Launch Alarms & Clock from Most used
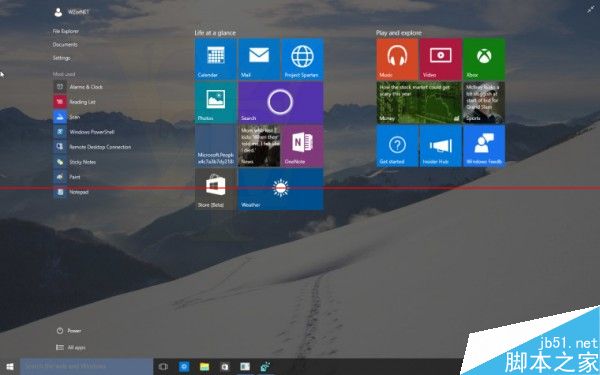Screen dimensions: 600x375 tap(78, 87)
